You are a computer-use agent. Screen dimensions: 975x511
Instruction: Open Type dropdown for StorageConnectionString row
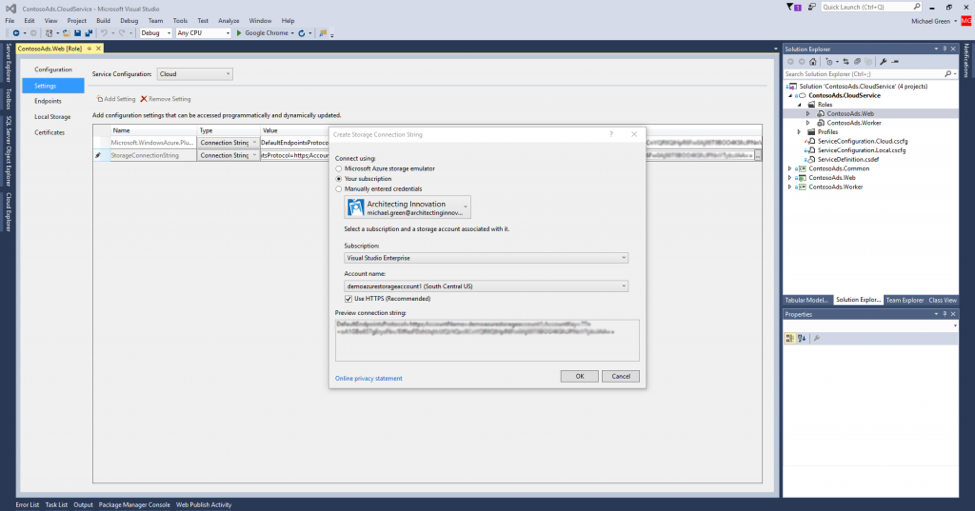(254, 155)
